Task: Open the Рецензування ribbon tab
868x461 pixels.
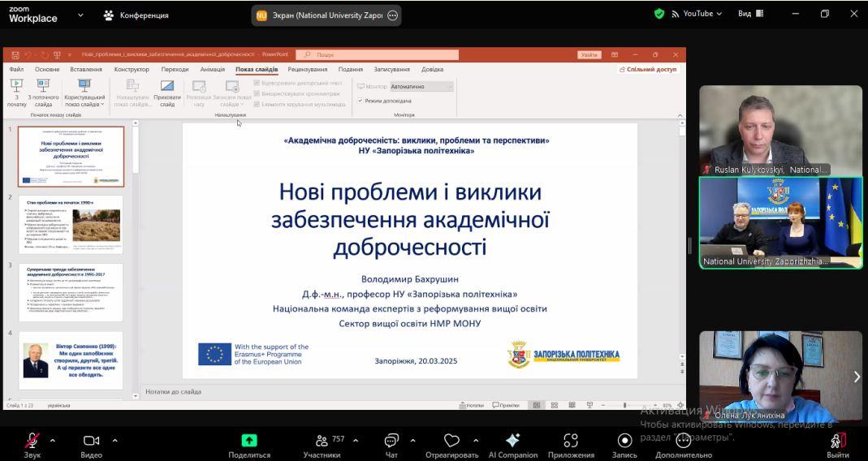Action: tap(307, 70)
